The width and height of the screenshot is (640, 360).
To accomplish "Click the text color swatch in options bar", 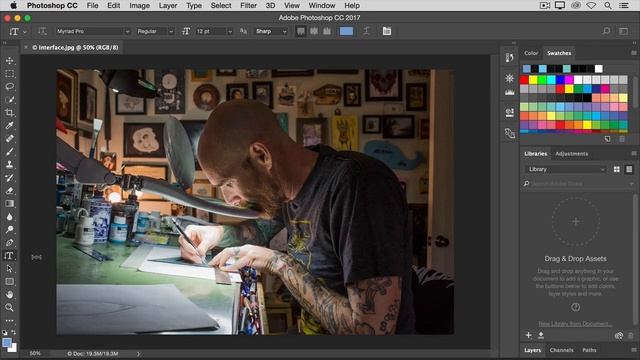I will coord(346,31).
